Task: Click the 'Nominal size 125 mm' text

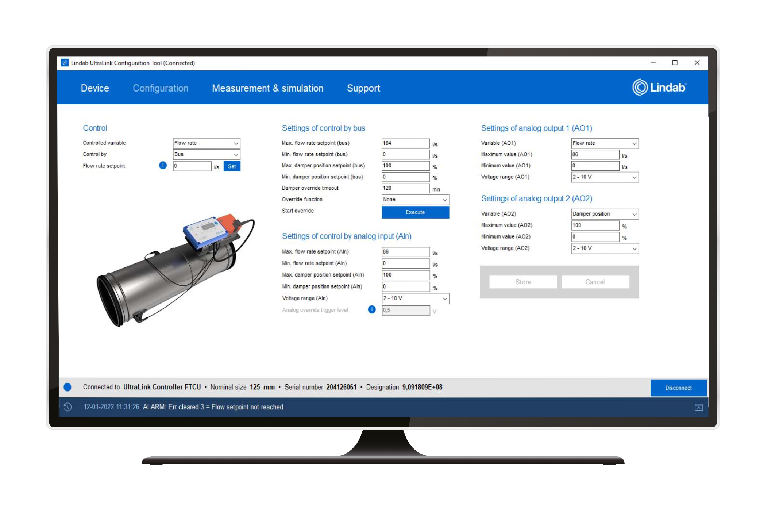Action: (x=242, y=387)
